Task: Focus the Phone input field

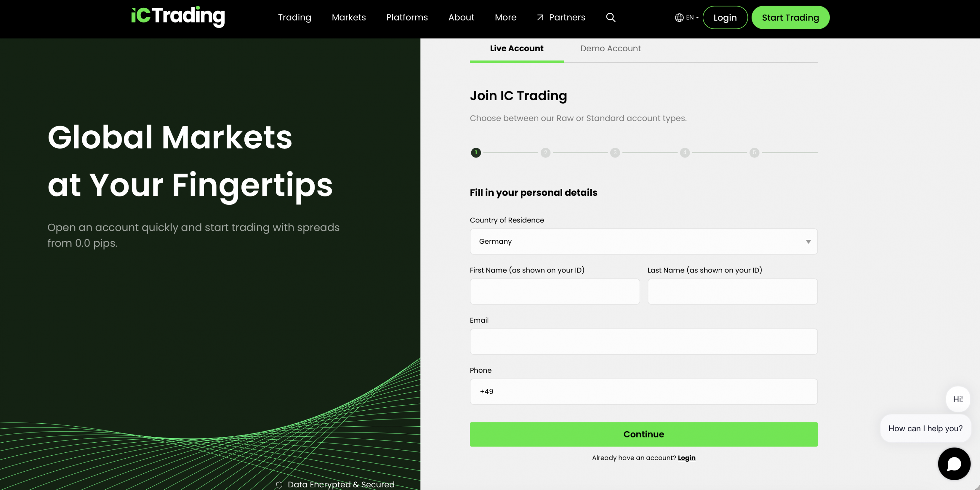Action: click(644, 392)
